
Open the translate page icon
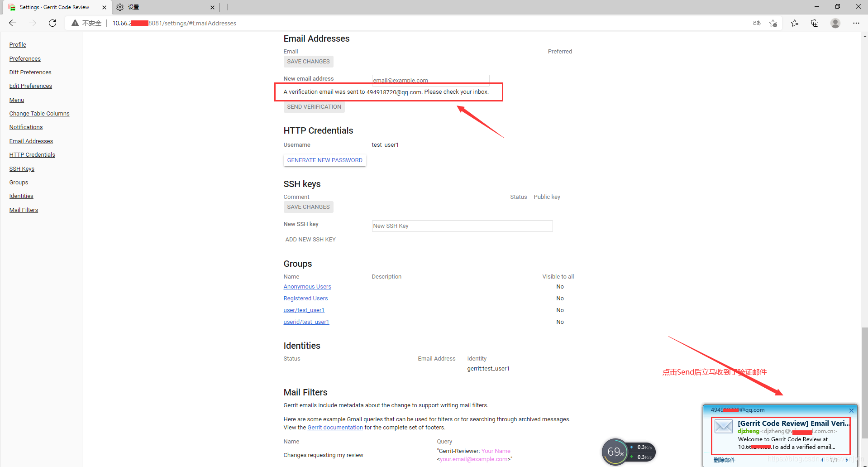[757, 23]
